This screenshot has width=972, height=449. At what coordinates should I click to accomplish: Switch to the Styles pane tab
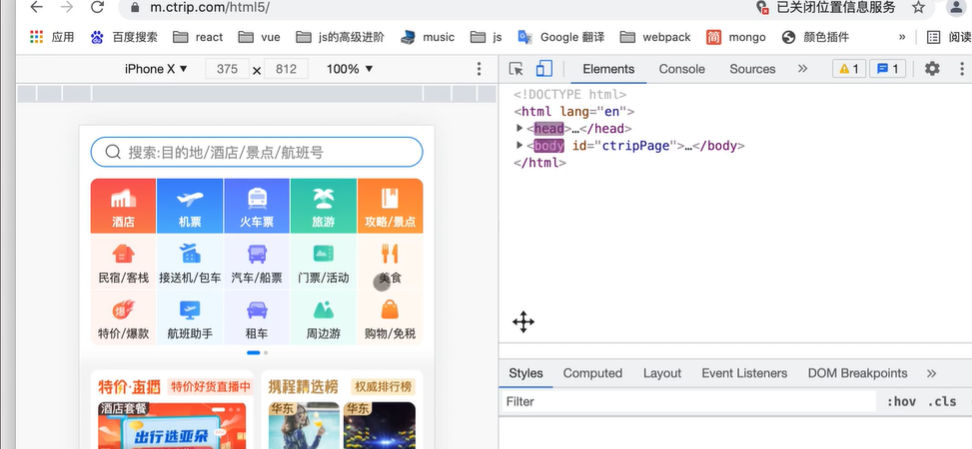(x=526, y=373)
